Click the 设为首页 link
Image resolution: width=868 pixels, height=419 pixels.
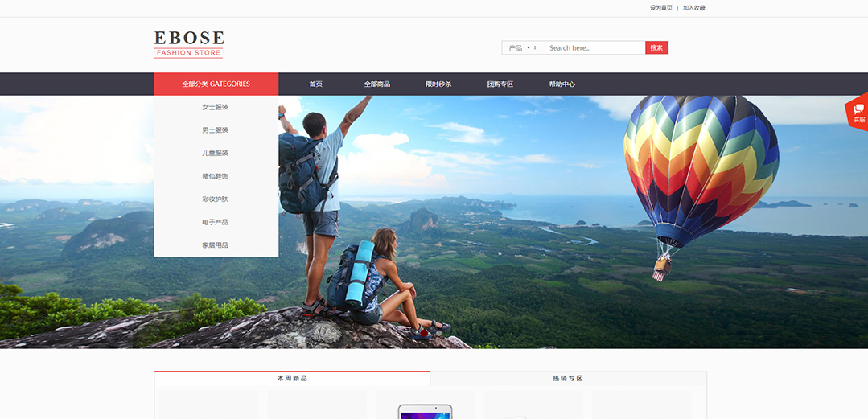[x=660, y=8]
